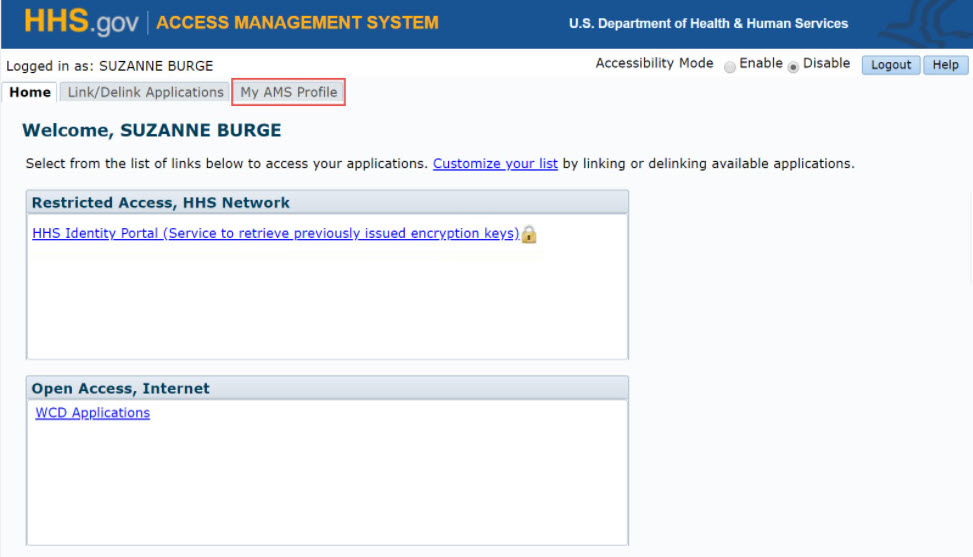Open the Link/Delink Applications tab

145,92
